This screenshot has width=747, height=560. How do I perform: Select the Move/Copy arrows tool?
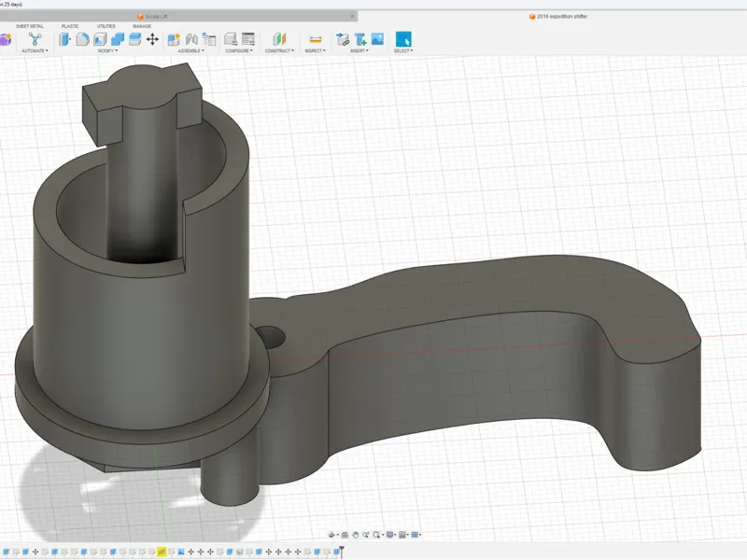coord(152,39)
